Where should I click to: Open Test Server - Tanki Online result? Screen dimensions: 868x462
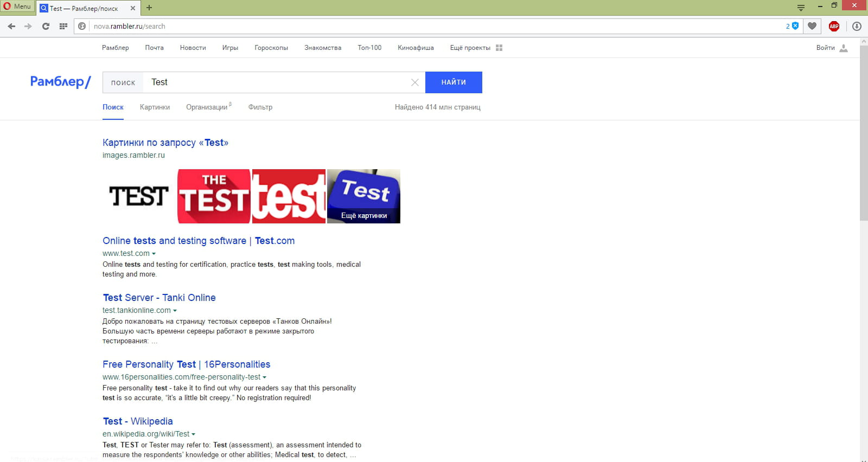coord(159,298)
